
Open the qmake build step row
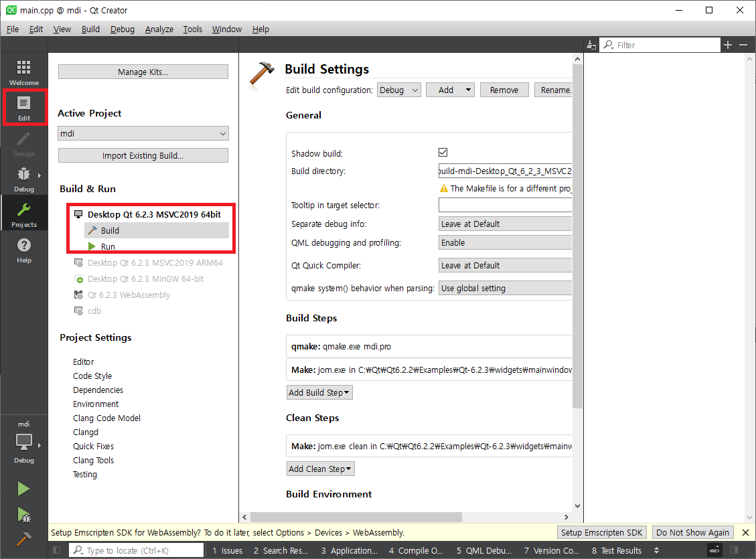429,347
